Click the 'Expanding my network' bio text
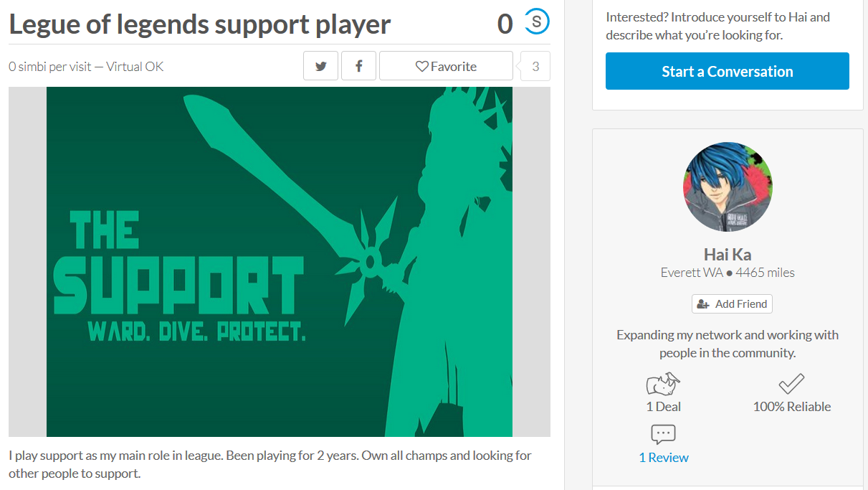Image resolution: width=868 pixels, height=490 pixels. point(728,344)
